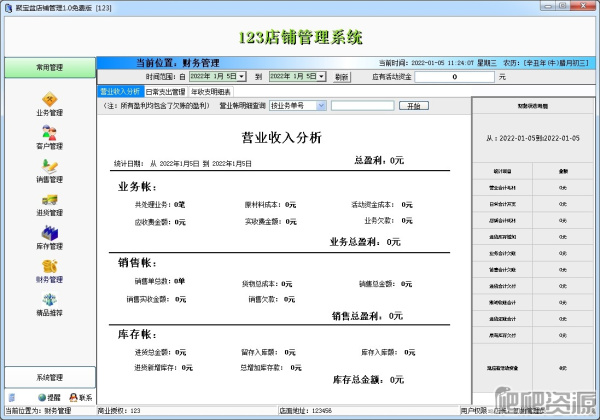Click the 当前位置：财务管理 header text
600x420 pixels.
pyautogui.click(x=178, y=63)
